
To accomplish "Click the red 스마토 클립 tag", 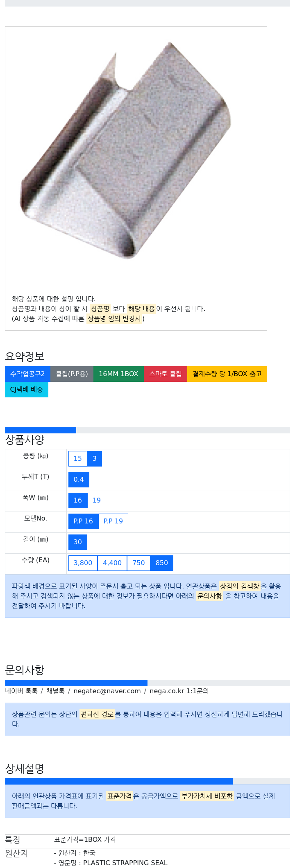I will pos(166,374).
